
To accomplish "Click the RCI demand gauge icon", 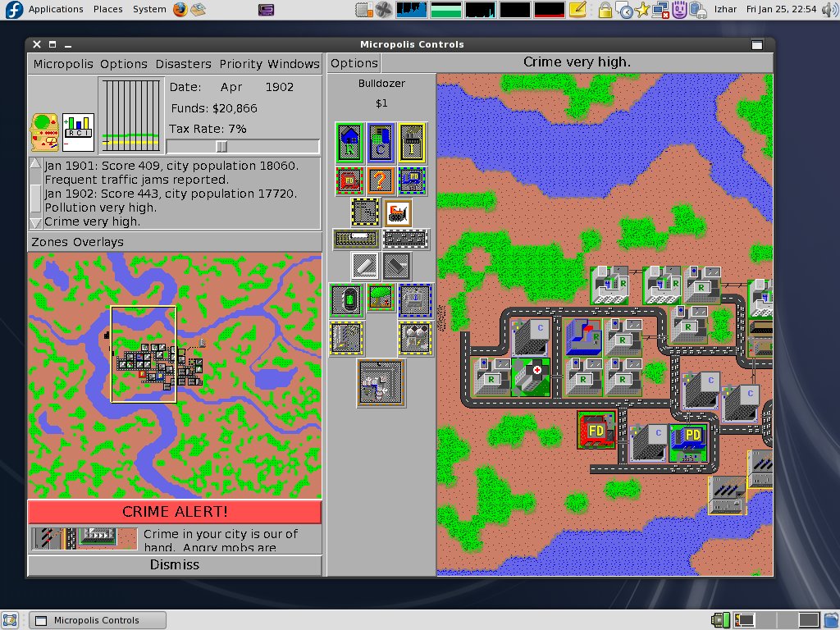I will click(x=78, y=132).
